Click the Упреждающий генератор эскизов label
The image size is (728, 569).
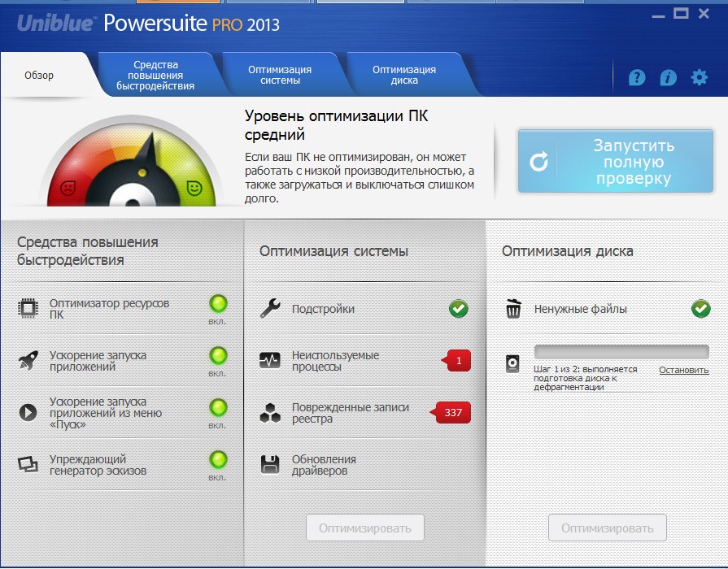[x=98, y=465]
